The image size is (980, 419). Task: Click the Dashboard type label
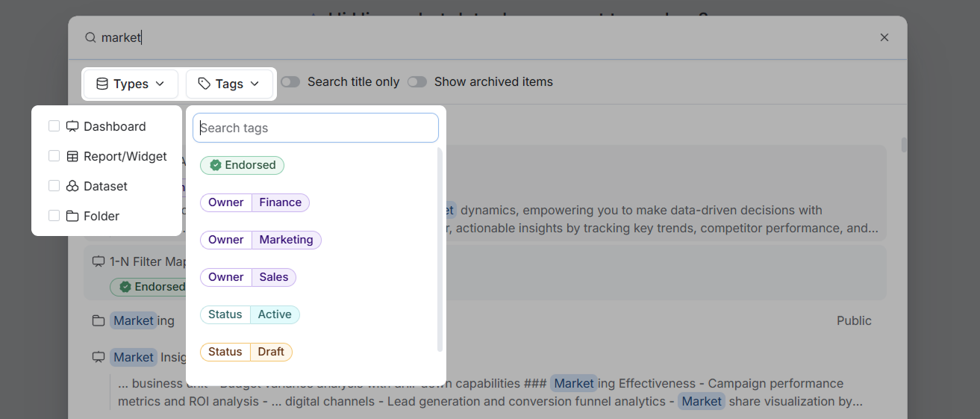pos(115,126)
